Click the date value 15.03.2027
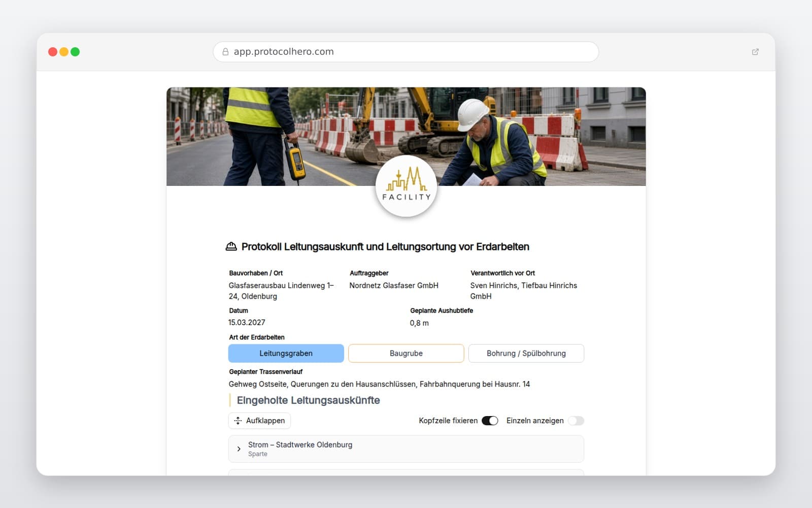The height and width of the screenshot is (508, 812). [x=247, y=323]
